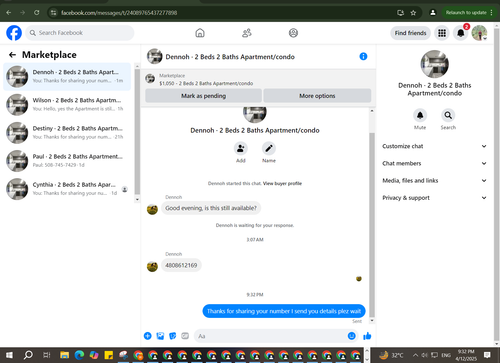Edit chat name with pencil icon
500x363 pixels.
point(269,148)
